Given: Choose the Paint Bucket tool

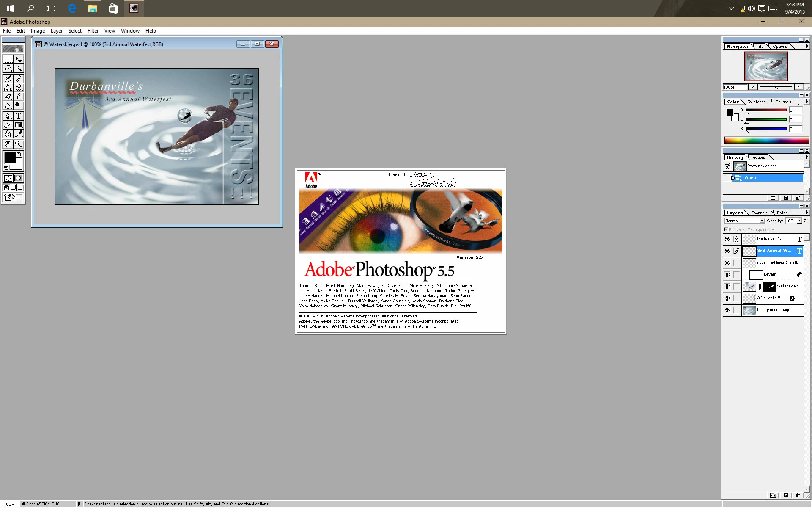Looking at the screenshot, I should (8, 134).
